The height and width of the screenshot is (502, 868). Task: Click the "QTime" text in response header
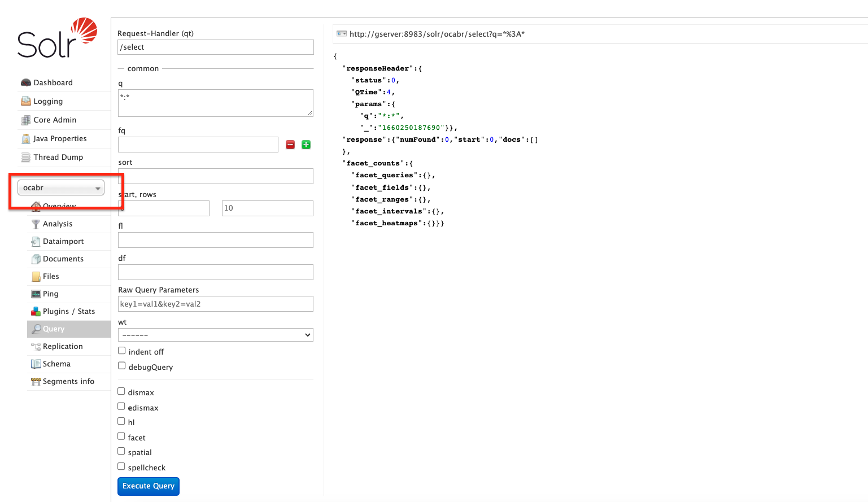pyautogui.click(x=367, y=92)
